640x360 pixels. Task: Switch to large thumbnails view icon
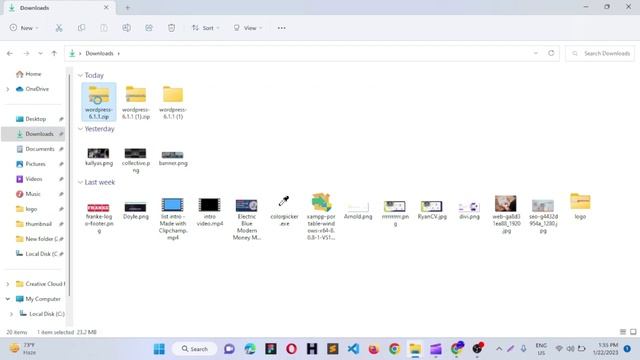[x=633, y=332]
